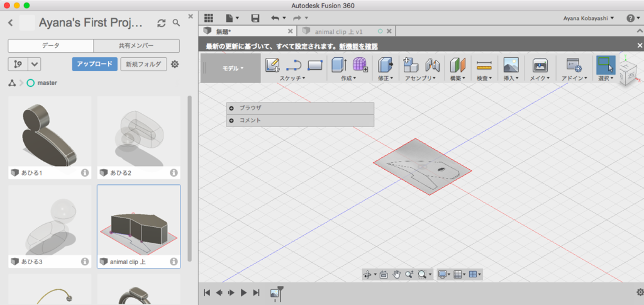Select the データ tab
This screenshot has width=644, height=305.
[51, 46]
